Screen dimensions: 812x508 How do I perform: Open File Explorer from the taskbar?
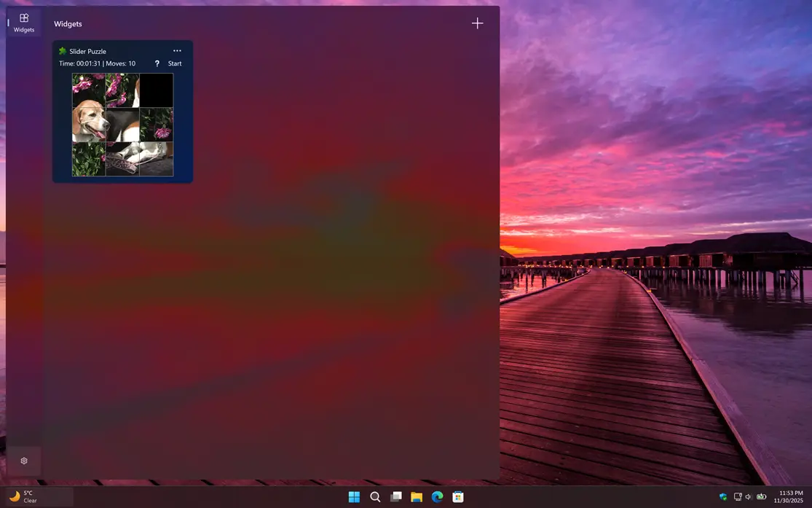point(416,496)
